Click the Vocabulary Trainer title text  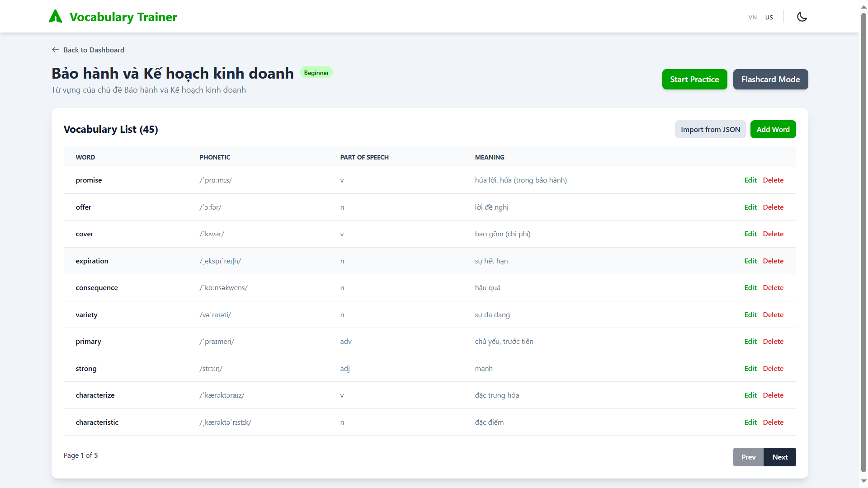123,17
